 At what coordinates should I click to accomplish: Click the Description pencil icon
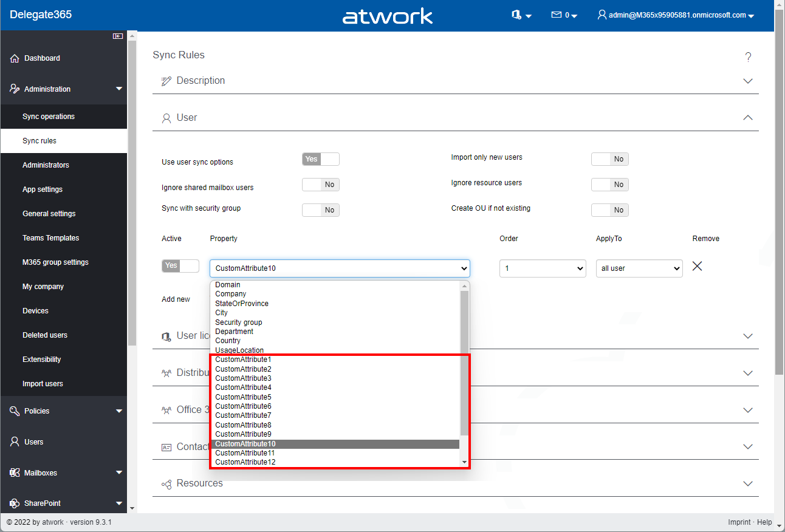166,81
